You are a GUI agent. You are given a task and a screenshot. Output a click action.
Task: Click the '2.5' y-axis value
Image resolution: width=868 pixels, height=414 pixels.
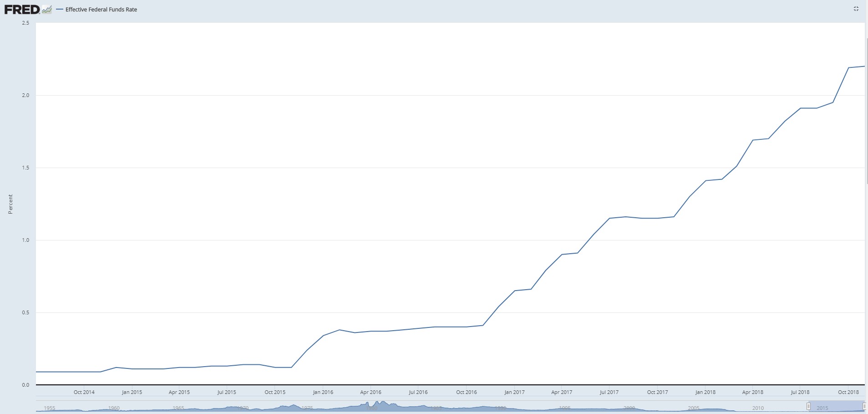tap(25, 23)
